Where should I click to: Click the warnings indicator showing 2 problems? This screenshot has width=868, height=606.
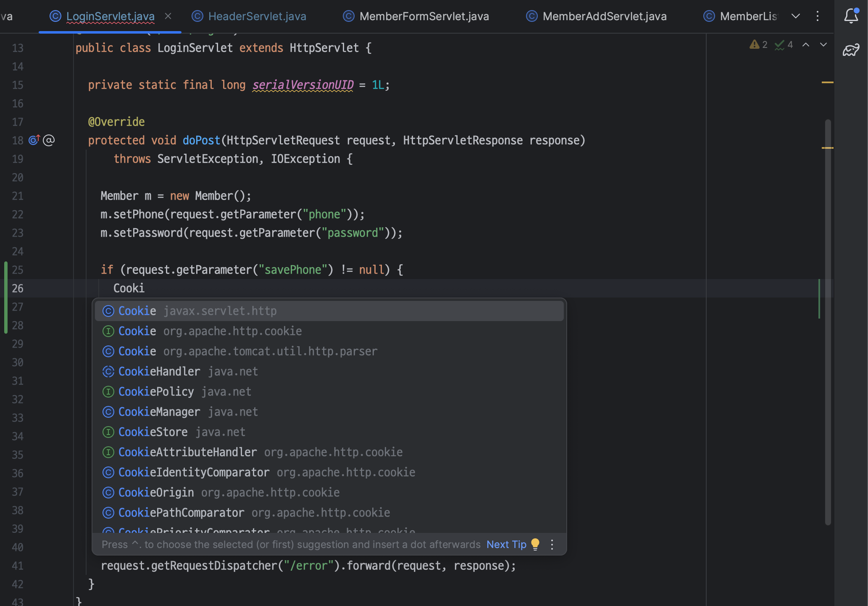758,45
